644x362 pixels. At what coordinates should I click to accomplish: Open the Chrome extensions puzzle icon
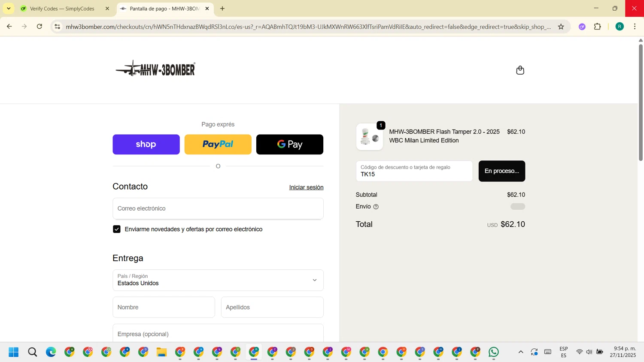tap(597, 27)
